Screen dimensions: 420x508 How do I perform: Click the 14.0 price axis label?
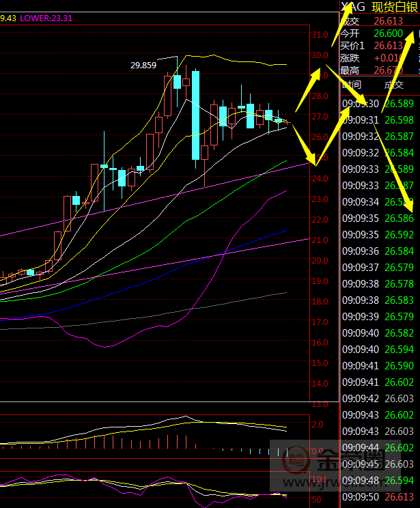point(320,384)
